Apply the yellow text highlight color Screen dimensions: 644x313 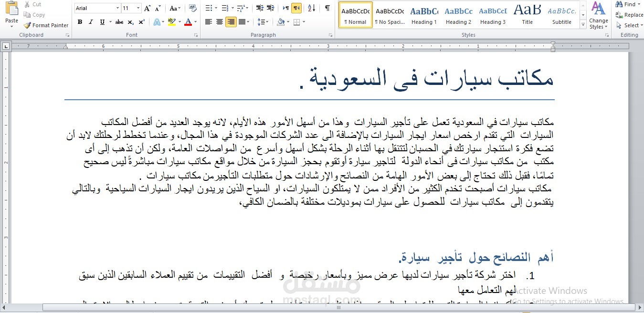coord(172,22)
